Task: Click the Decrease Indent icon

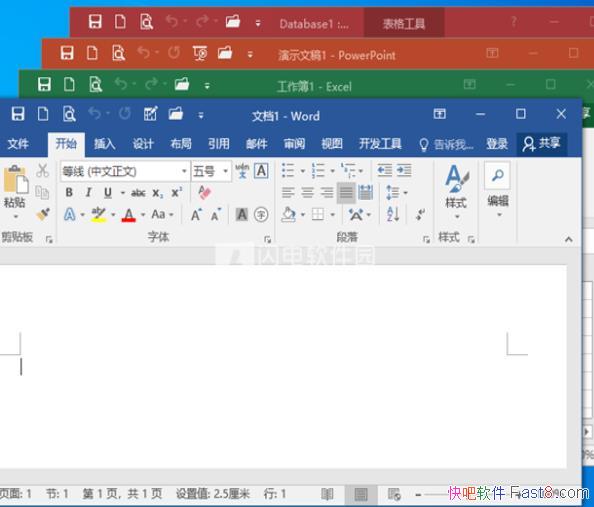Action: point(385,171)
